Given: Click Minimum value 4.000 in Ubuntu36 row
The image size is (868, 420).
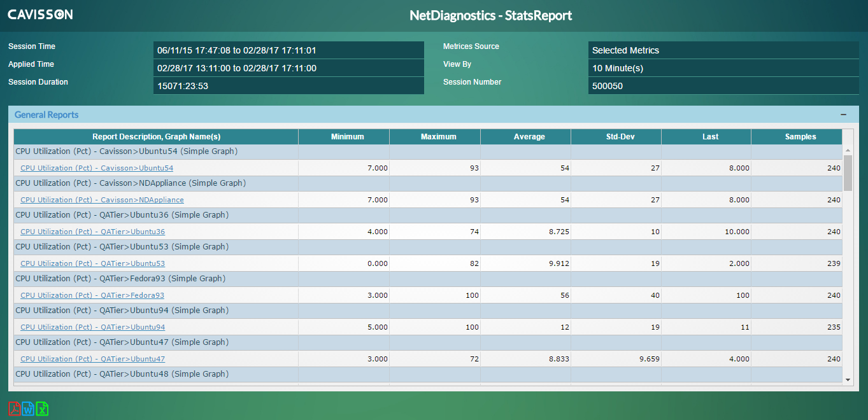Looking at the screenshot, I should click(x=378, y=232).
